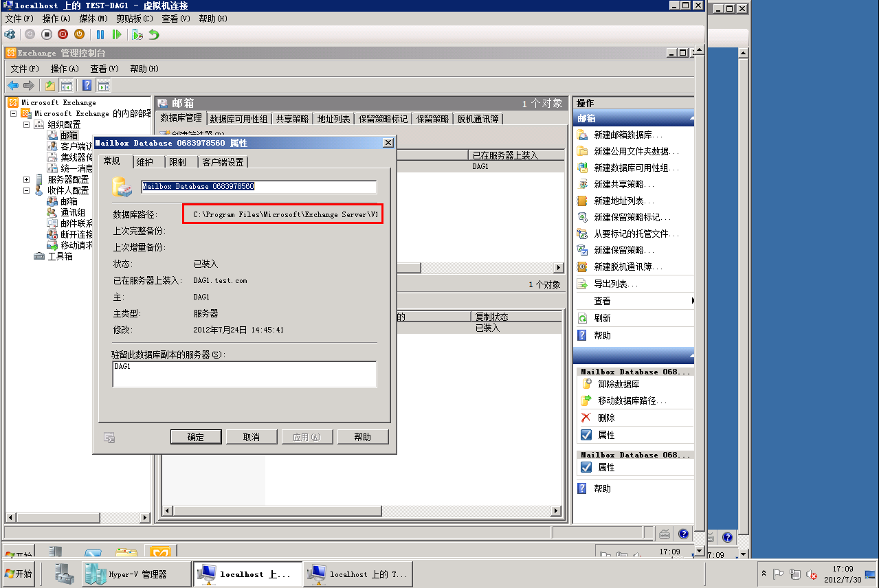Viewport: 879px width, 588px height.
Task: Click New Address List action icon
Action: [x=583, y=201]
